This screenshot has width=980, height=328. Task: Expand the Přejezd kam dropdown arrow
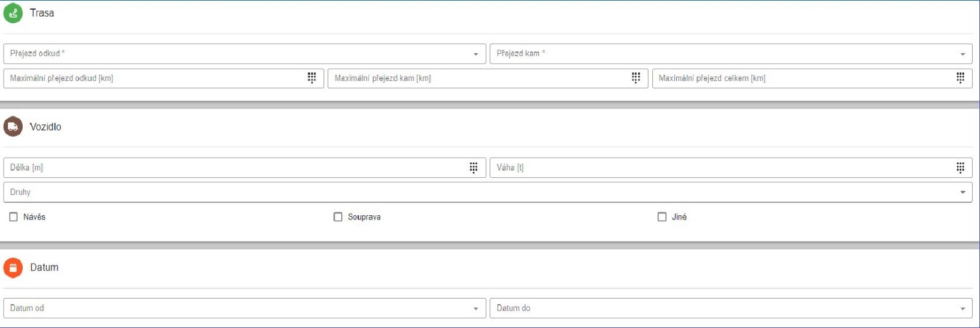[x=962, y=54]
